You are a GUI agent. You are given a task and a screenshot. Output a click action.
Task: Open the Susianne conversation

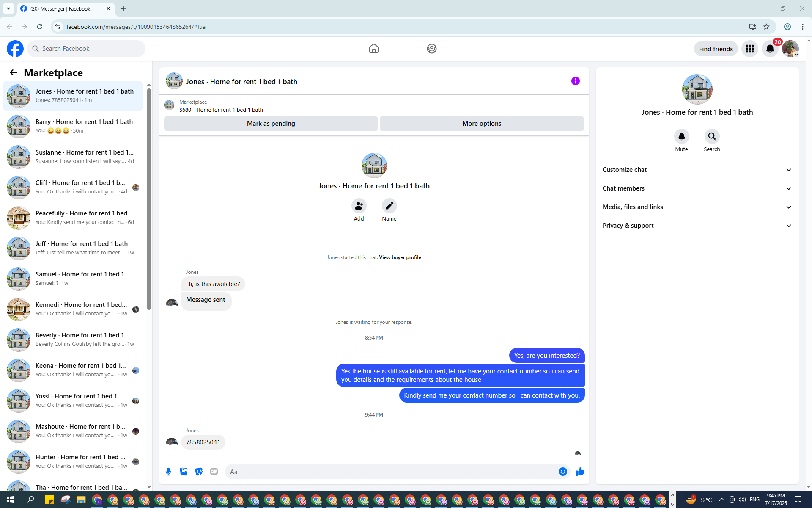coord(73,157)
